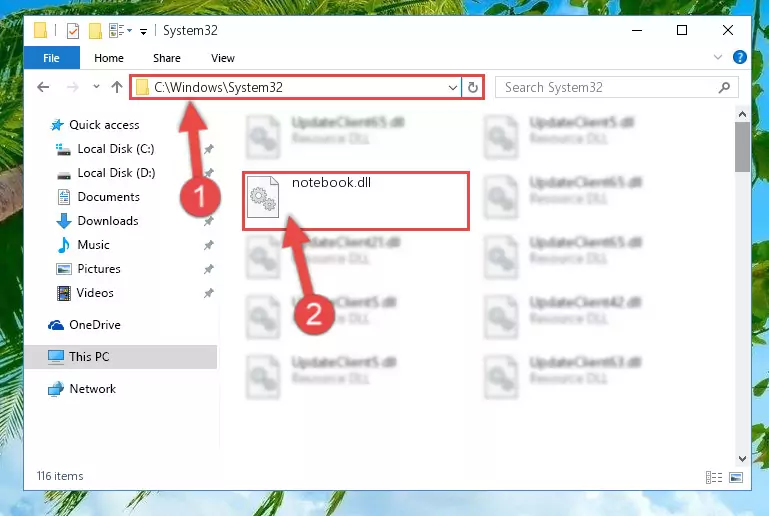Select Quick access in the navigation pane
Image resolution: width=769 pixels, height=516 pixels.
(x=104, y=125)
